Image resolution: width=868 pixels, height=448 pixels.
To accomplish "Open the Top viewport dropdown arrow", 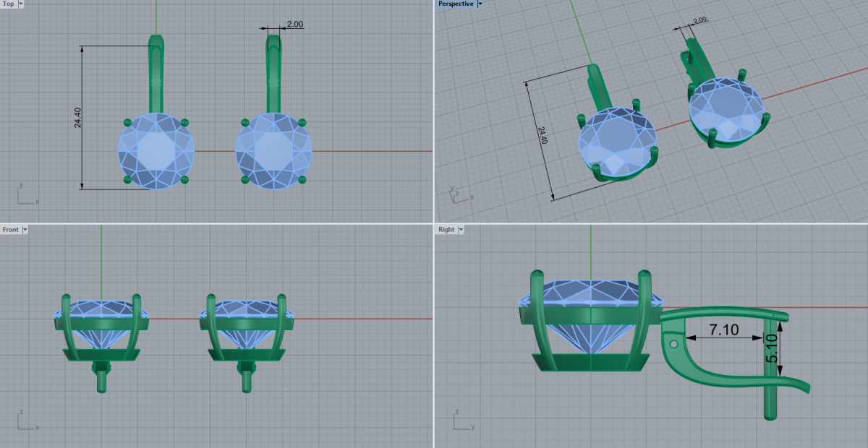I will tap(20, 4).
